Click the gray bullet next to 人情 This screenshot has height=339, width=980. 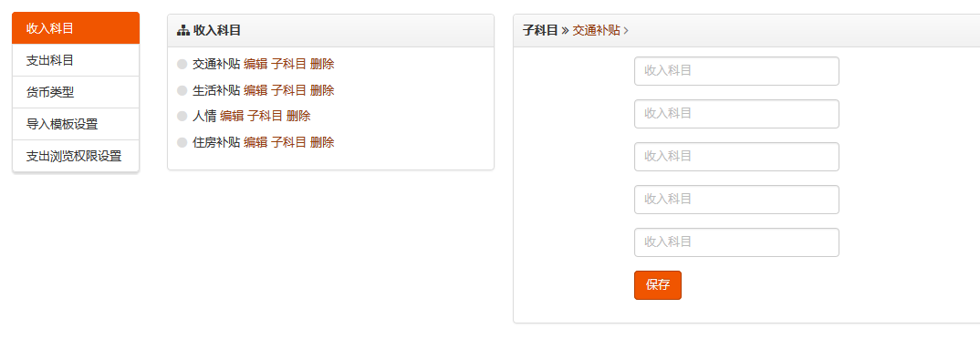[182, 116]
